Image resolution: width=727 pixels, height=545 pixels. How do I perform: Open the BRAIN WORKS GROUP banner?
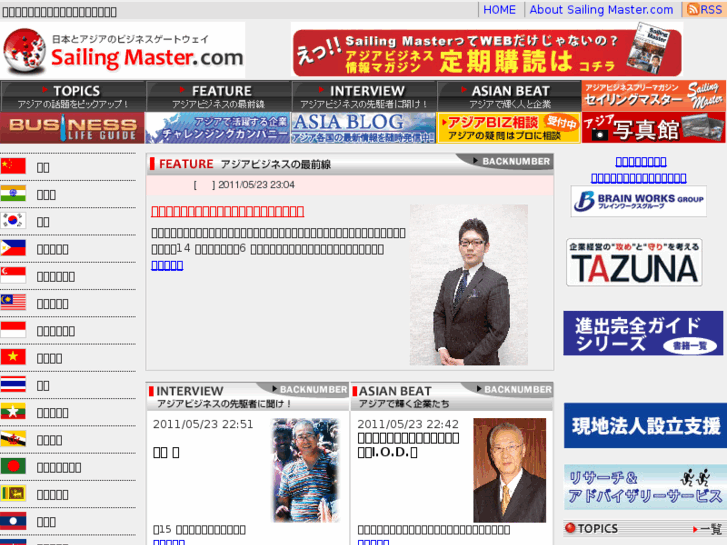639,201
